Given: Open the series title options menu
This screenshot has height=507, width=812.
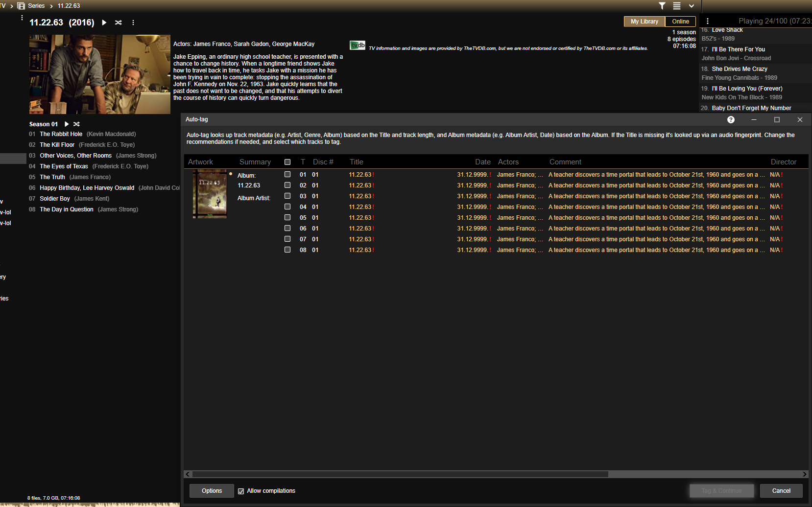Looking at the screenshot, I should (133, 23).
